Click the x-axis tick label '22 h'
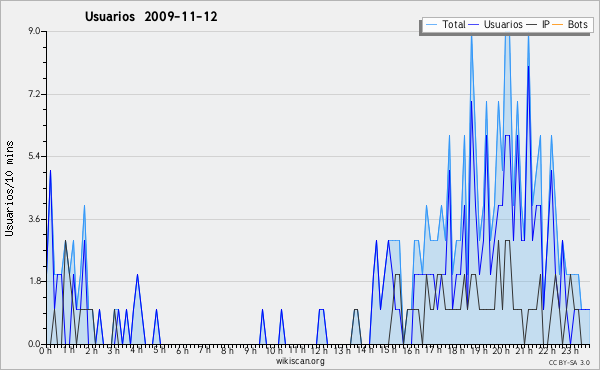Screen dimensions: 600x370 click(546, 351)
